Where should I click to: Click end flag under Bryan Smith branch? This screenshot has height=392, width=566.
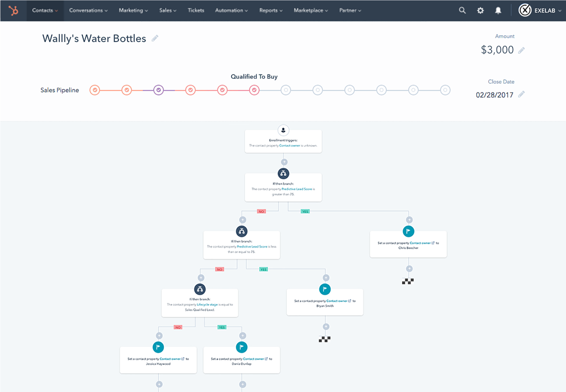(324, 339)
